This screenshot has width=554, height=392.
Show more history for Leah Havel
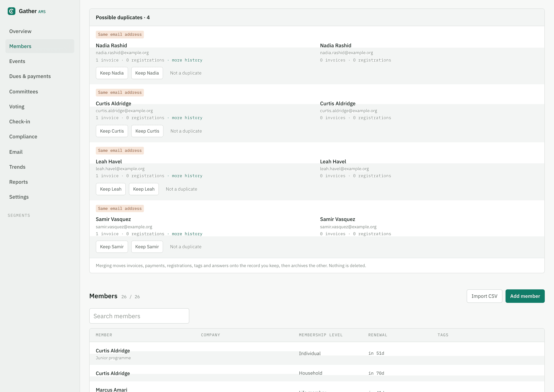tap(187, 176)
